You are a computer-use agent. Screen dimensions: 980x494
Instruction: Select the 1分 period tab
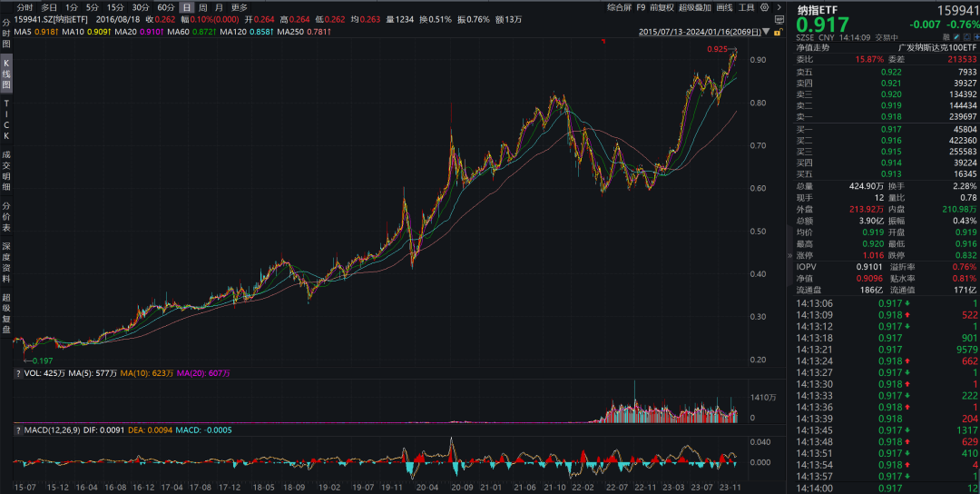click(72, 7)
